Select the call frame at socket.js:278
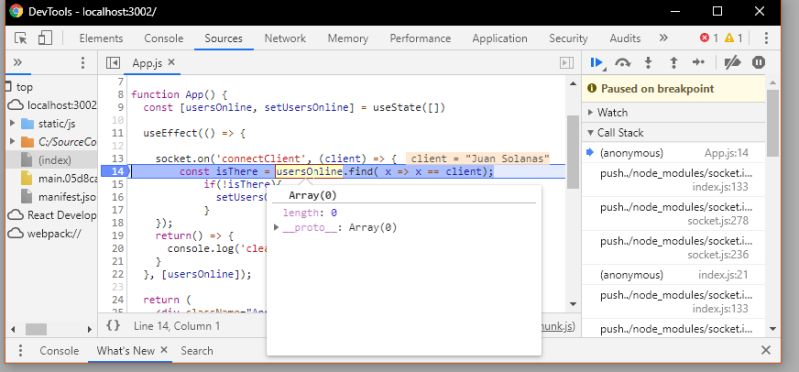799x372 pixels. pyautogui.click(x=673, y=214)
